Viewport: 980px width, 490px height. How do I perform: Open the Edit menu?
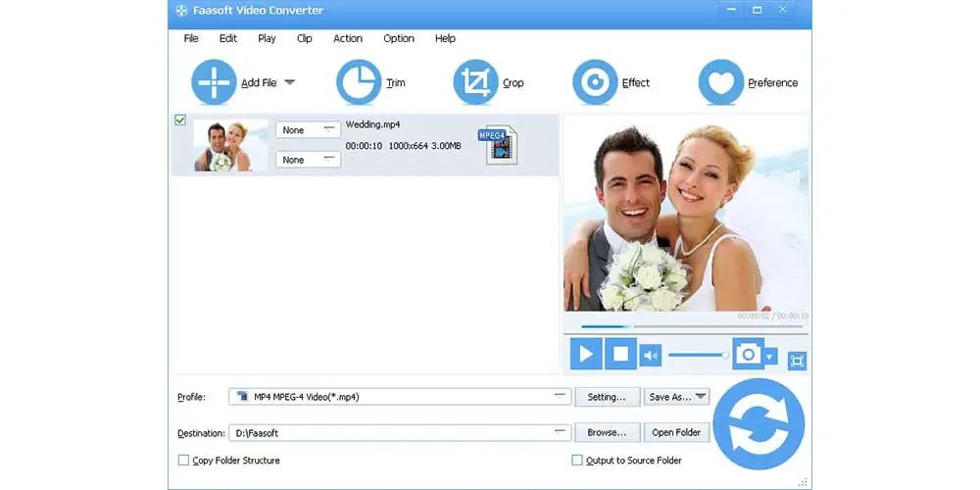coord(228,38)
